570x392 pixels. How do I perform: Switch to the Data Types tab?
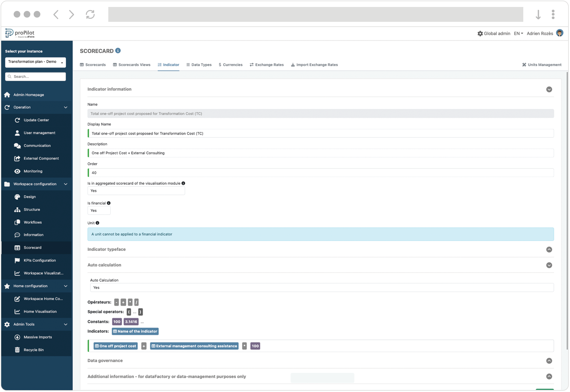(x=199, y=65)
